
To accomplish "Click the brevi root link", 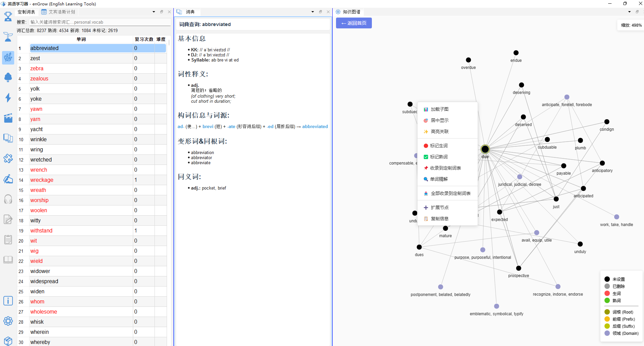I will click(208, 126).
